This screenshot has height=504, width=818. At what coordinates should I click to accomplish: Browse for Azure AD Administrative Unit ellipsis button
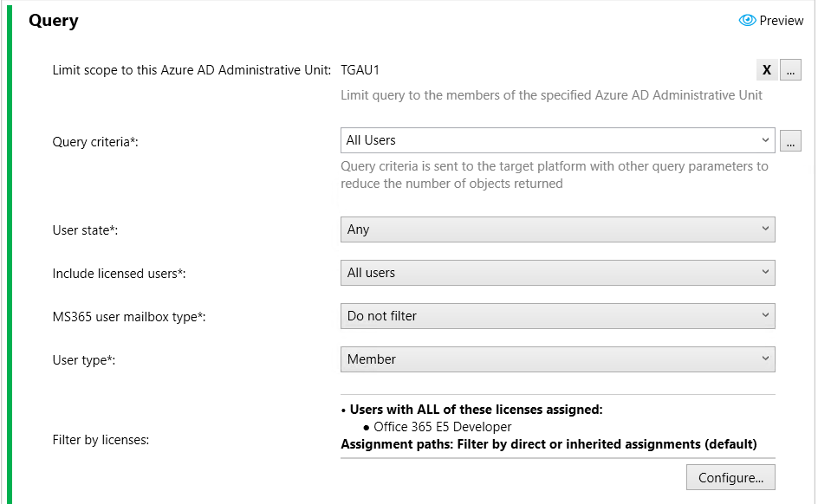(790, 70)
